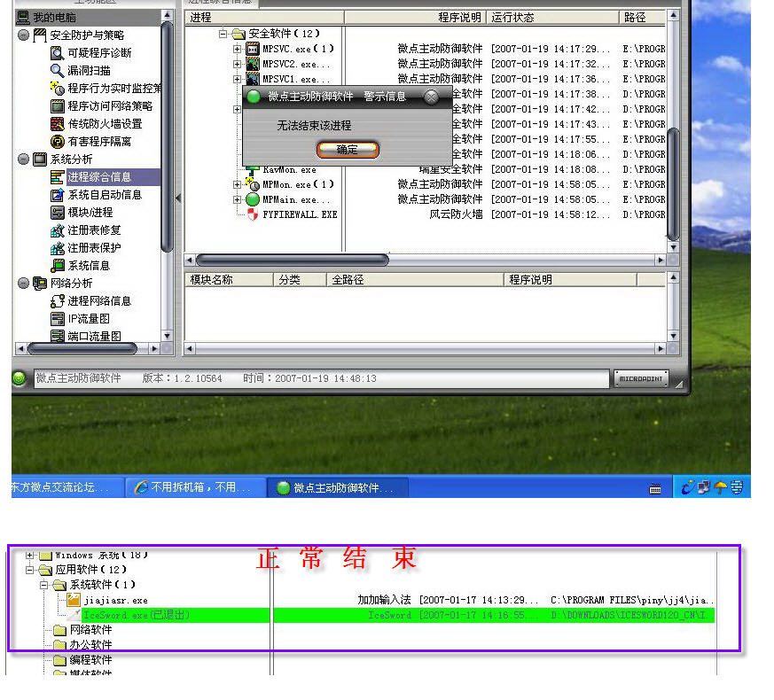Click the IP流量图 icon

58,319
